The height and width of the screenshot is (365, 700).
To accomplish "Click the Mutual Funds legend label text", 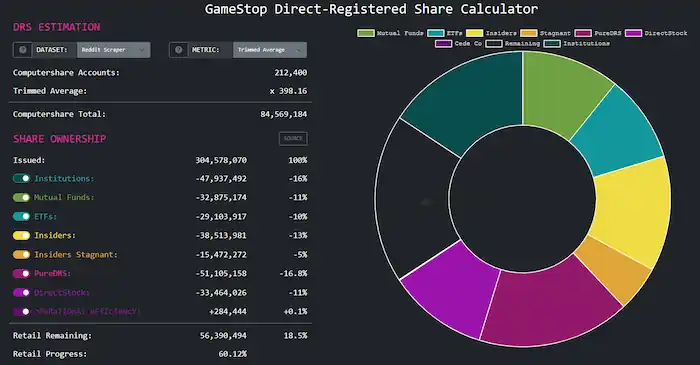I will pos(400,33).
